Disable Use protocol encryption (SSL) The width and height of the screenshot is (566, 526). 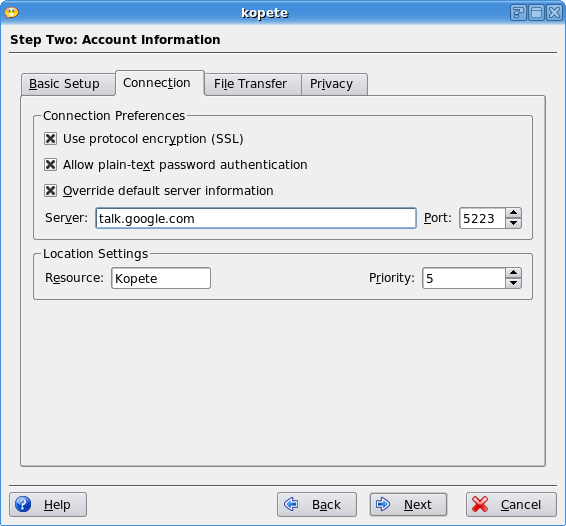click(51, 139)
